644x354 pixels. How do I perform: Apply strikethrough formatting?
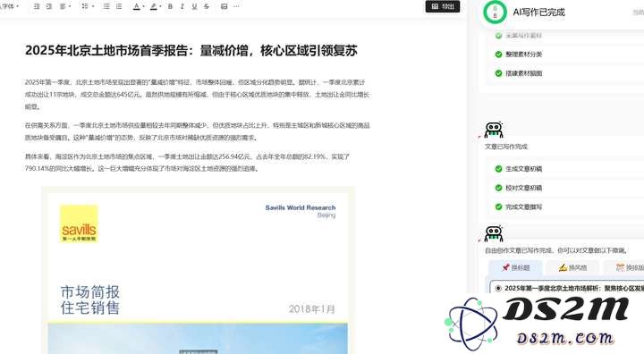207,6
